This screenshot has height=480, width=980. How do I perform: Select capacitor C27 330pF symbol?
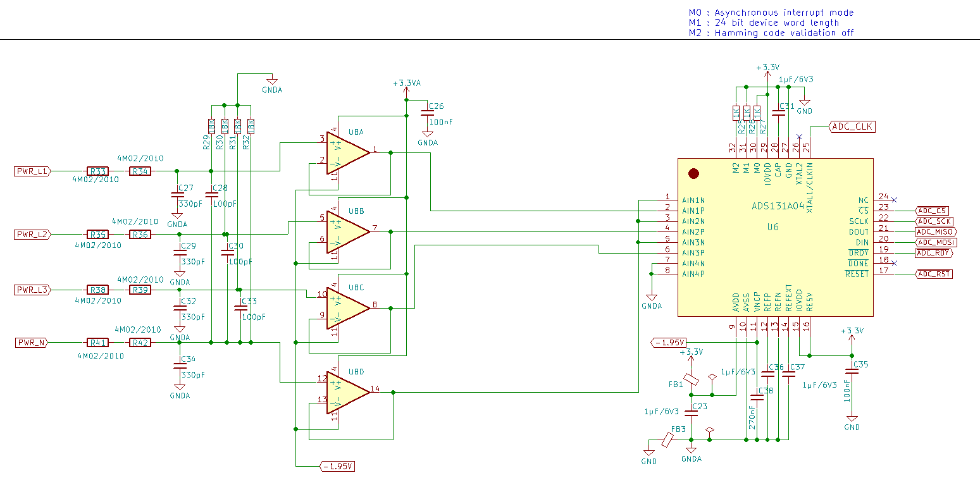coord(177,196)
